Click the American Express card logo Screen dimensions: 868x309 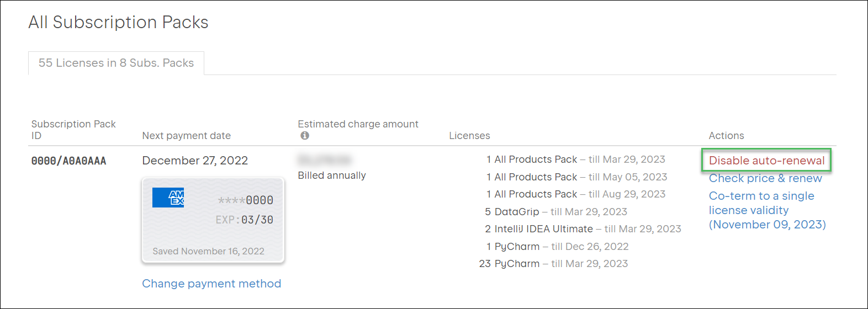pos(168,198)
